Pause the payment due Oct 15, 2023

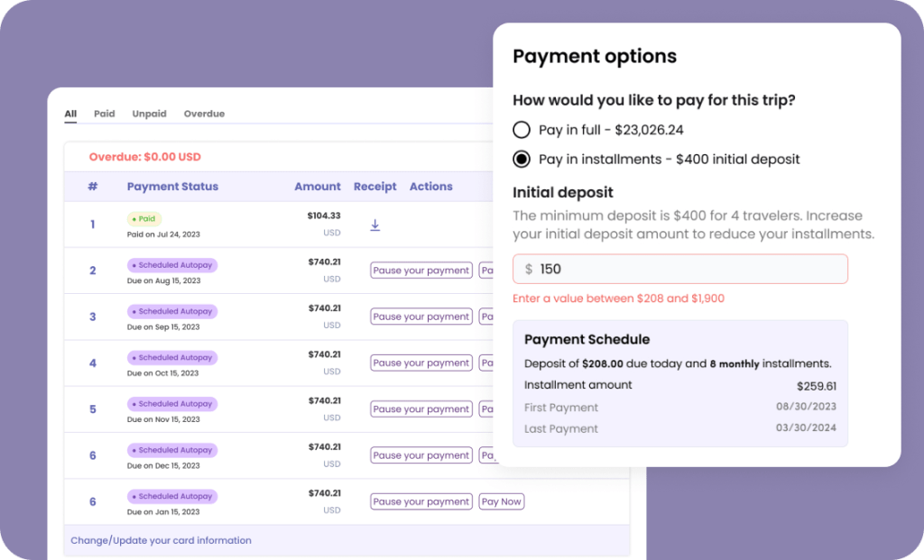coord(420,363)
